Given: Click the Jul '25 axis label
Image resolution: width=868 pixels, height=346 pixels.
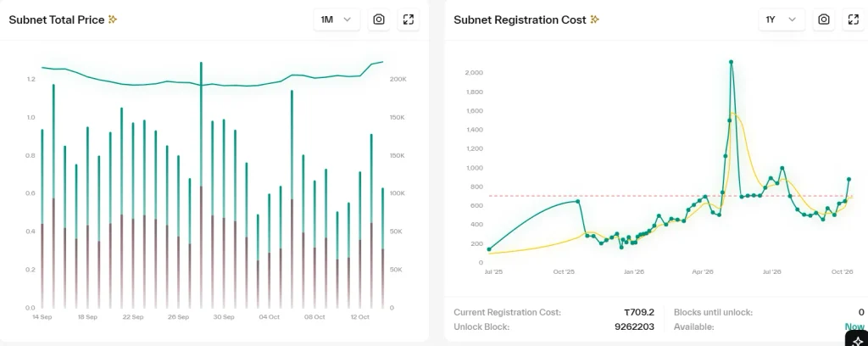Looking at the screenshot, I should pos(493,272).
